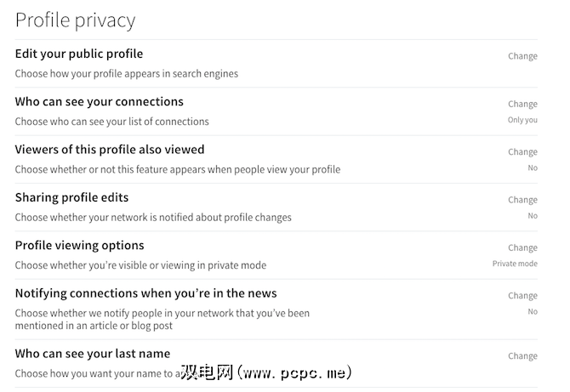Open Notifying connections when you're in the news

pos(145,293)
